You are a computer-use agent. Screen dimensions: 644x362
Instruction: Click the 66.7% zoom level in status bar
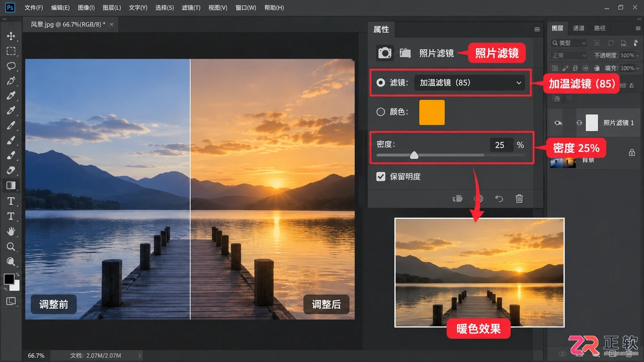36,356
